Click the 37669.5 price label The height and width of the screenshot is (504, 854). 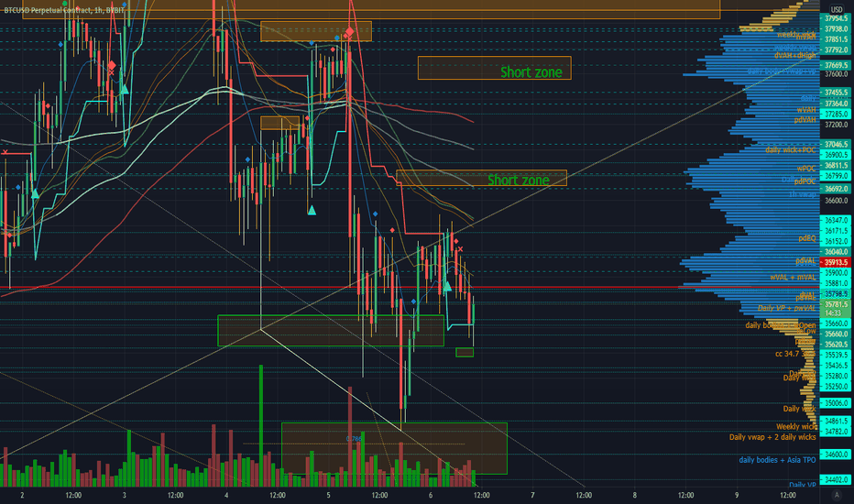836,65
